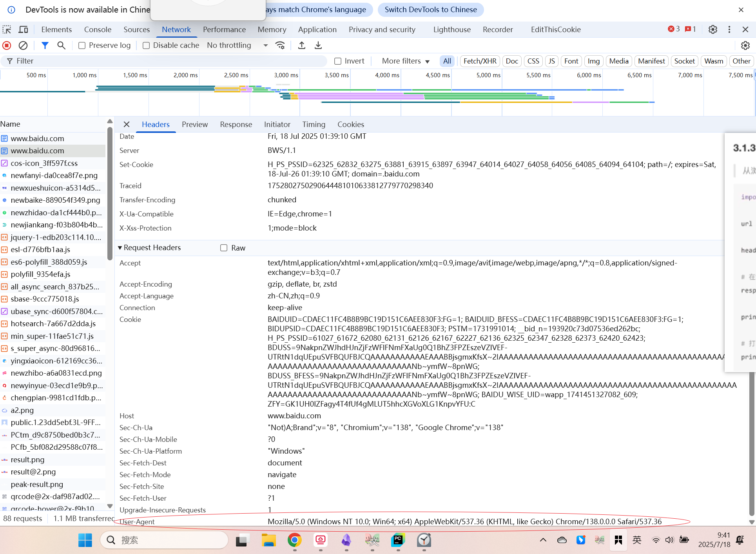Open network search magnifier icon
The width and height of the screenshot is (756, 554).
coord(61,45)
